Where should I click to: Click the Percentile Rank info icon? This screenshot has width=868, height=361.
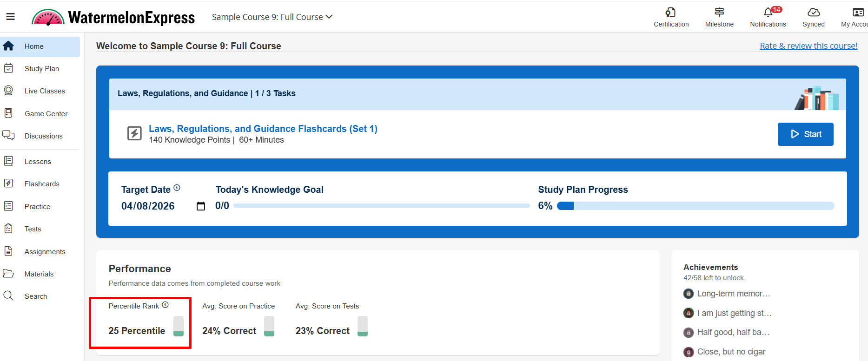pos(165,305)
